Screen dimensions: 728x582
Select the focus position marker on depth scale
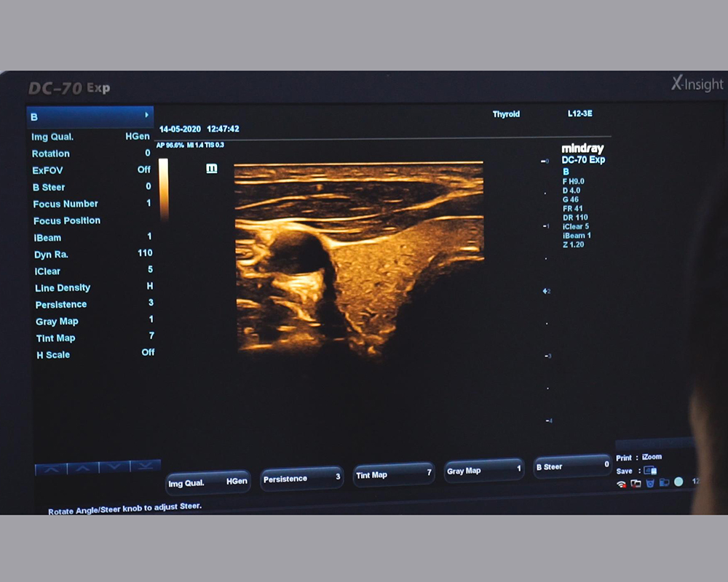click(545, 291)
